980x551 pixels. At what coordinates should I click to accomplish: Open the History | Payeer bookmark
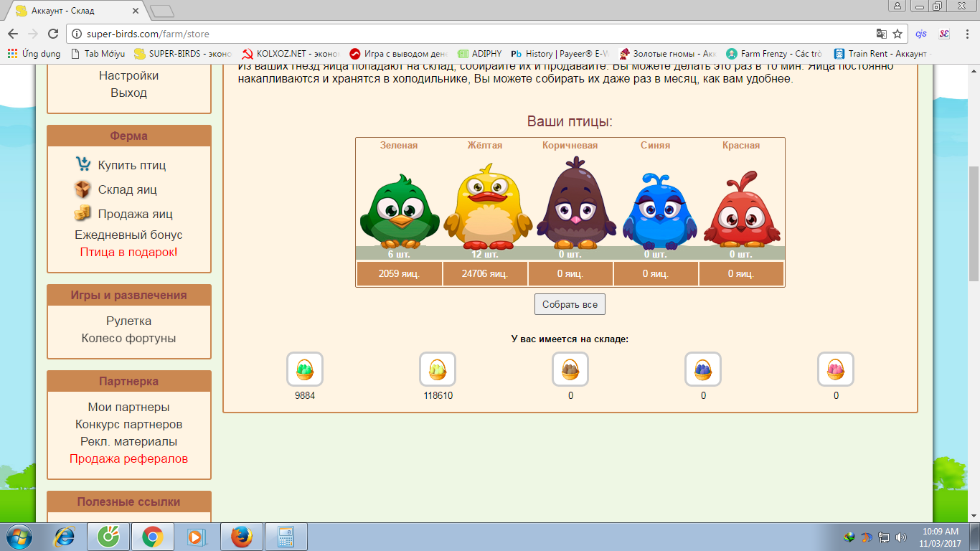tap(560, 54)
